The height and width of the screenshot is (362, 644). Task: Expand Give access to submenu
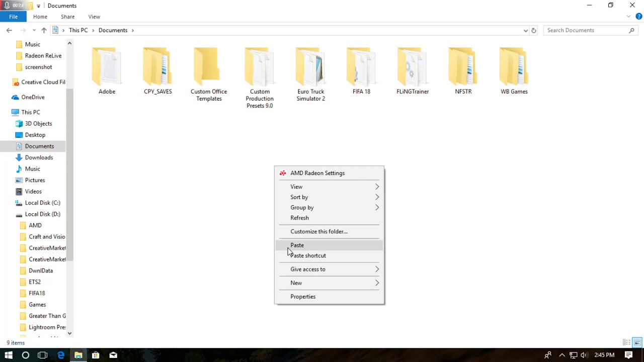pyautogui.click(x=329, y=269)
